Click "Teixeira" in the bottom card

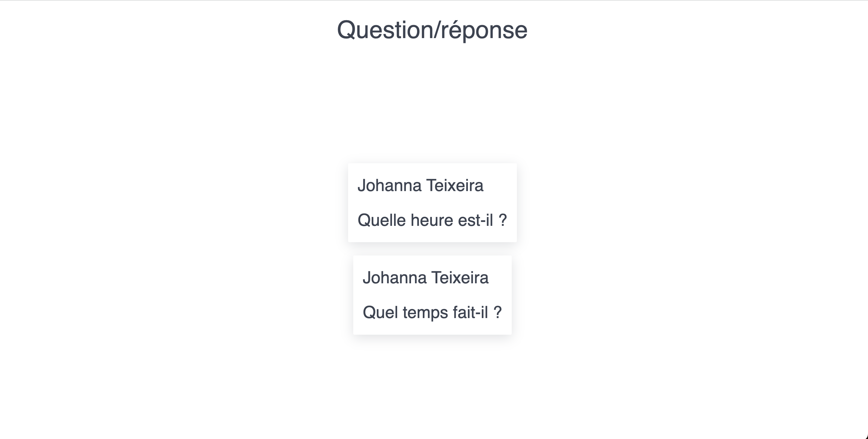pyautogui.click(x=460, y=278)
